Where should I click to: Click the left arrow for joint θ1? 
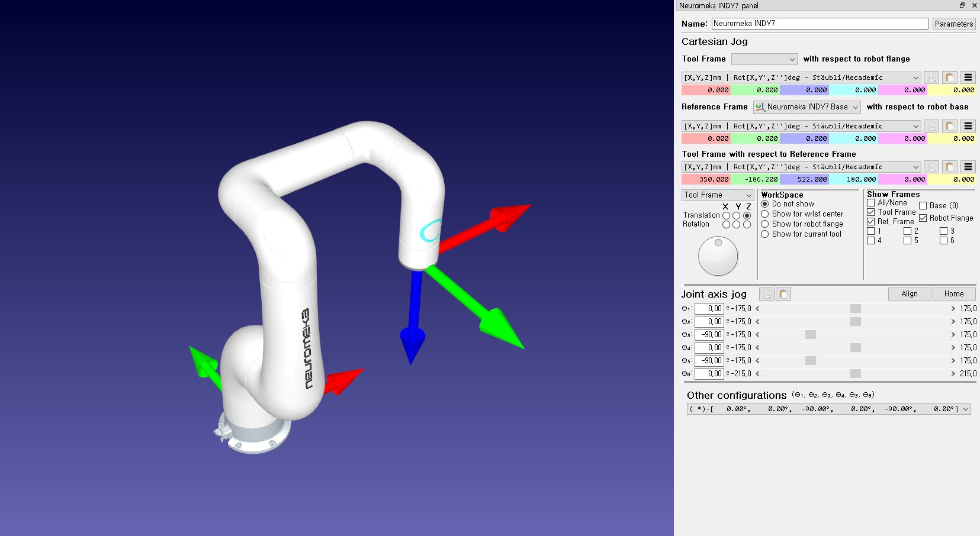point(757,309)
